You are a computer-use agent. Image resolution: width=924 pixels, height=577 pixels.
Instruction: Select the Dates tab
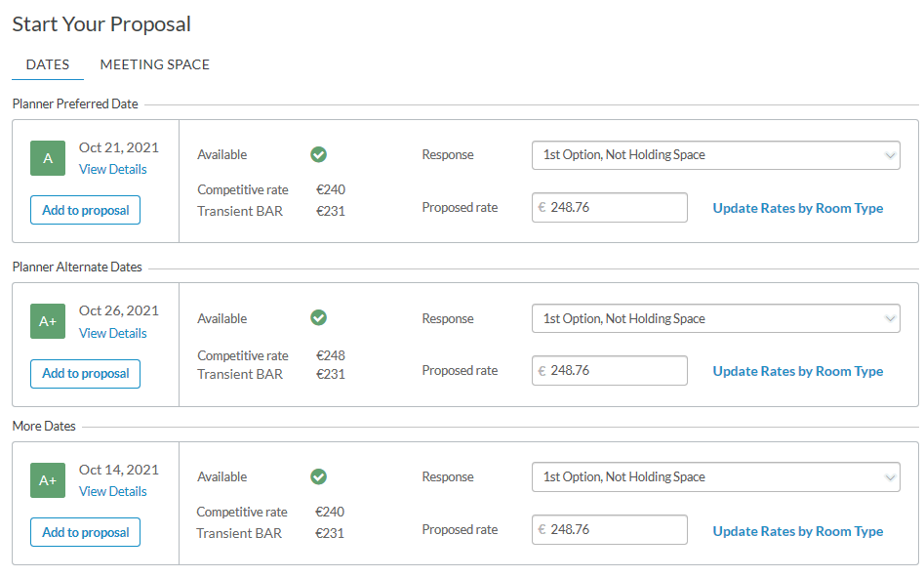point(48,64)
